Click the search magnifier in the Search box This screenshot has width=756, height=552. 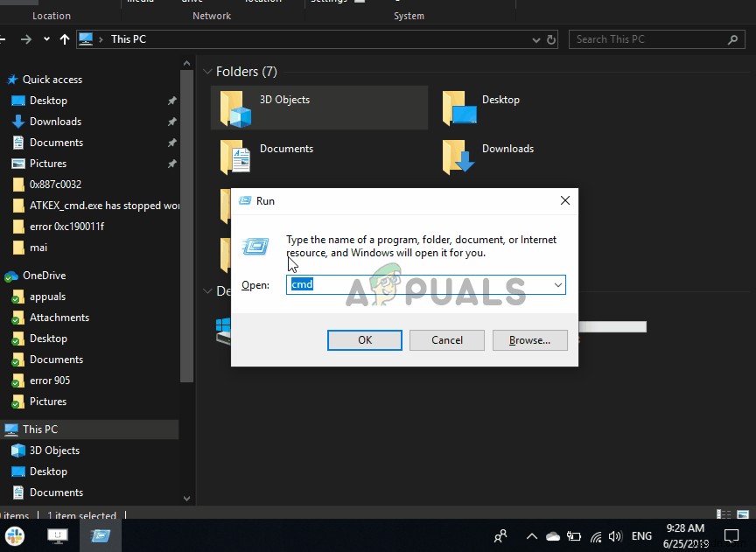click(x=732, y=38)
